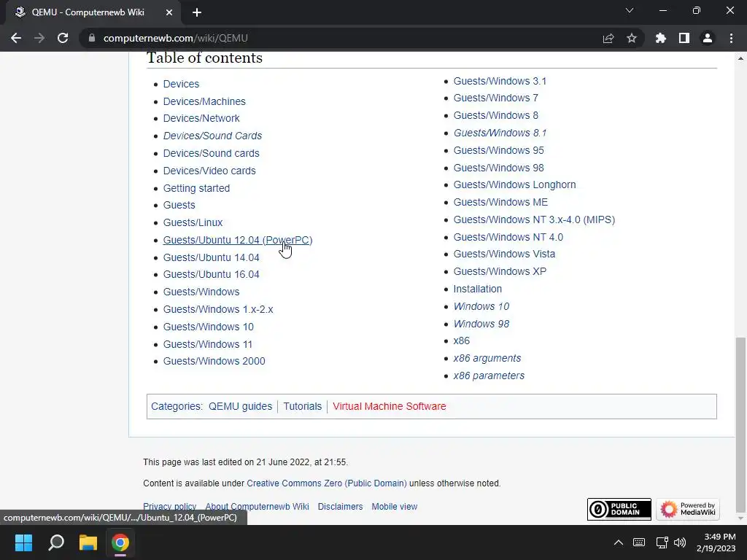Open the Devices/Machines link
Image resolution: width=747 pixels, height=560 pixels.
(204, 101)
